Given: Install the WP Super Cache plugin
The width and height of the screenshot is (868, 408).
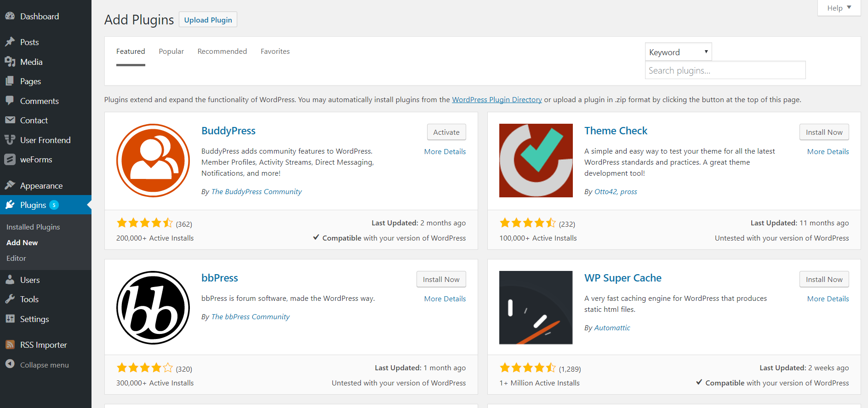Looking at the screenshot, I should 824,279.
